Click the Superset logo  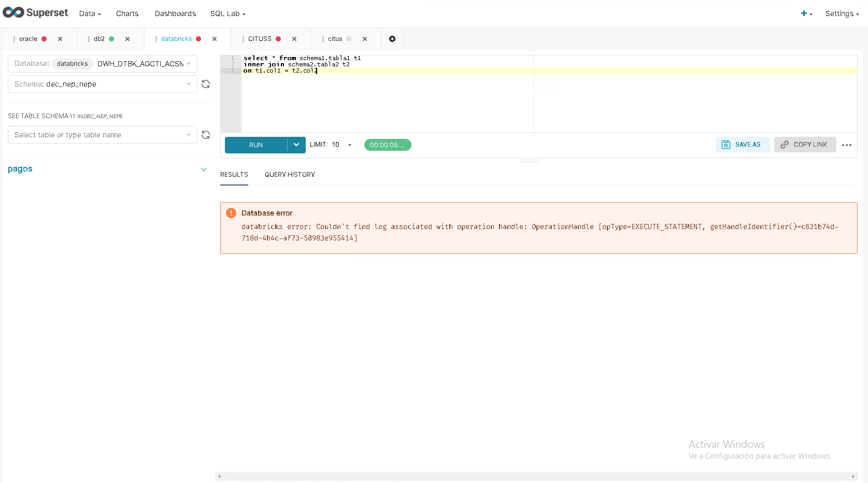click(x=35, y=12)
